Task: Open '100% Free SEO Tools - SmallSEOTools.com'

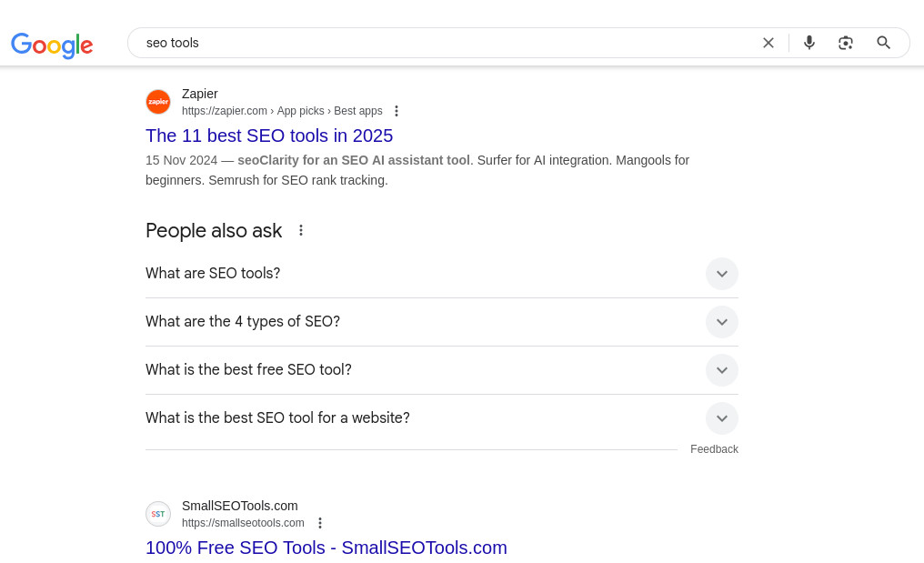Action: point(326,548)
